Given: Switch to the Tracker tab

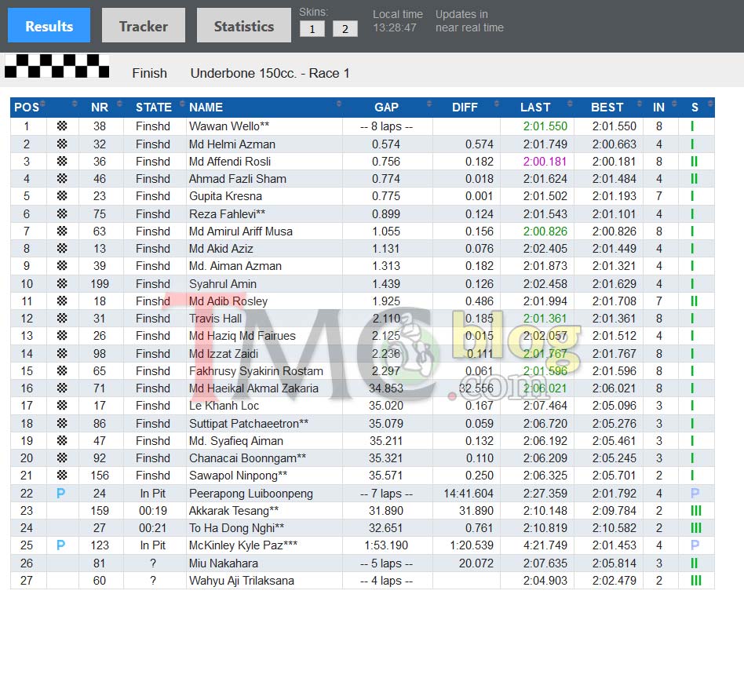Looking at the screenshot, I should [144, 26].
